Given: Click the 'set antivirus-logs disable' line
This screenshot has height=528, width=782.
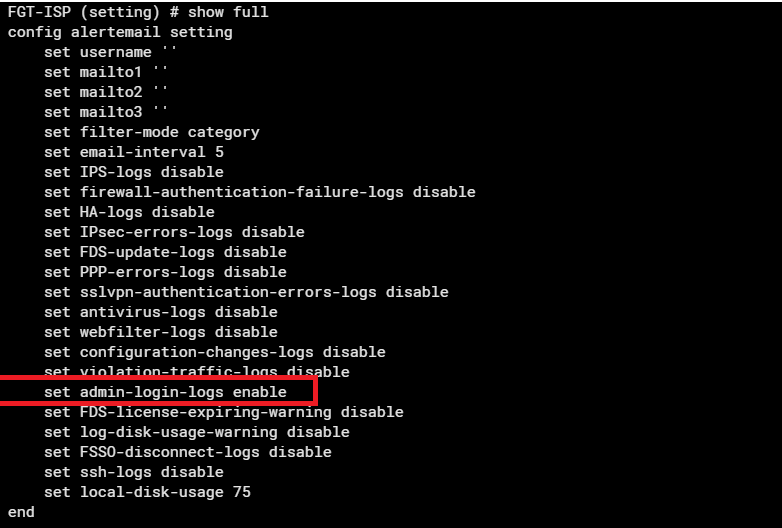Looking at the screenshot, I should click(160, 312).
